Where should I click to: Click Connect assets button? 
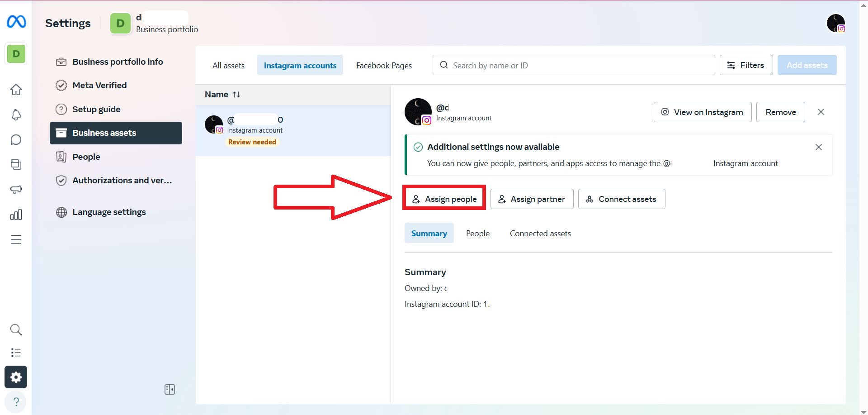pos(622,199)
